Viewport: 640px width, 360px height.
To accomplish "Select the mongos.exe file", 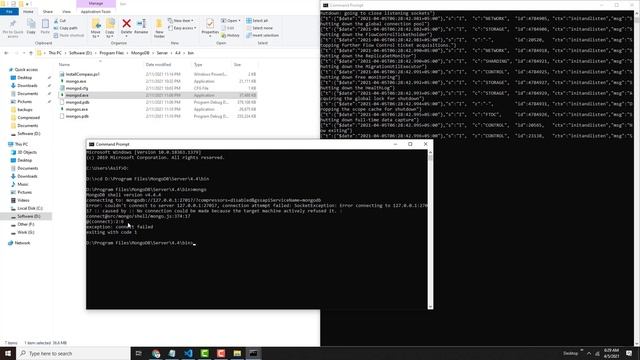I will point(158,109).
